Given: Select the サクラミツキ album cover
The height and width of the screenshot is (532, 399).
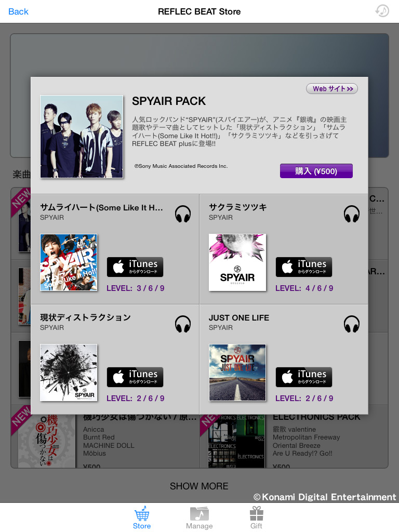Looking at the screenshot, I should pyautogui.click(x=237, y=262).
